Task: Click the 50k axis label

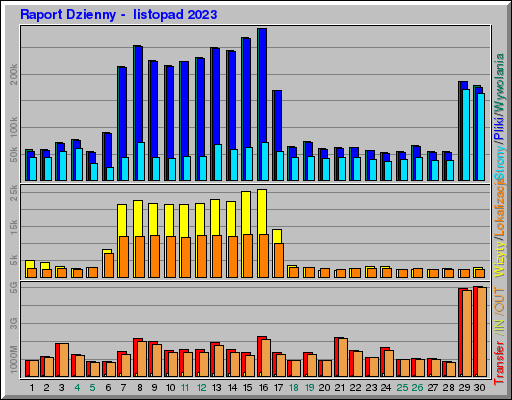Action: tap(14, 154)
